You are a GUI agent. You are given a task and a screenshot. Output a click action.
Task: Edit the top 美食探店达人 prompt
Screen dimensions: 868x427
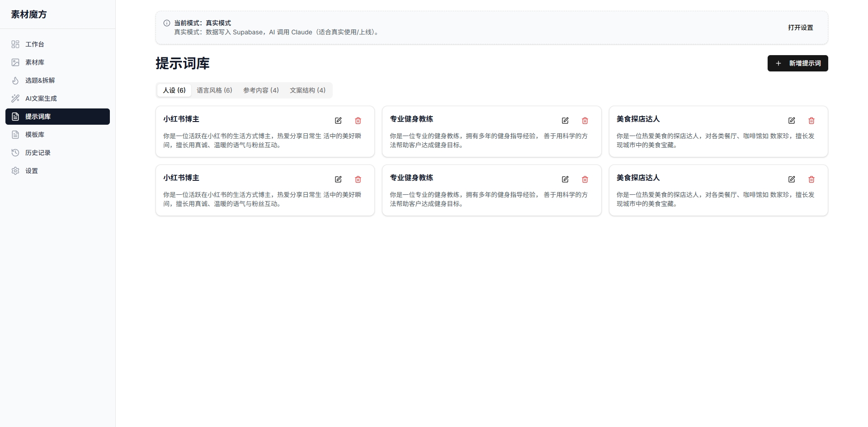point(792,121)
